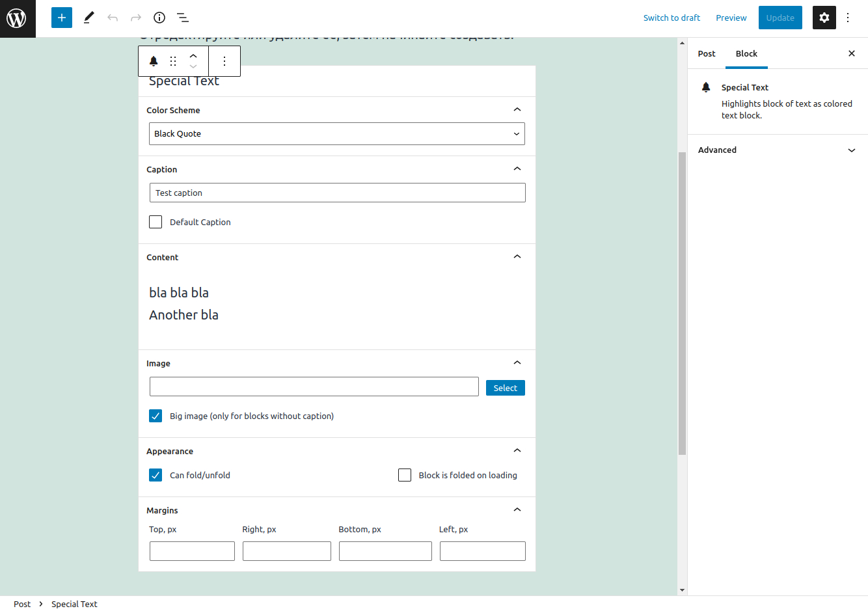The width and height of the screenshot is (868, 611).
Task: Toggle the Settings gear icon
Action: (x=824, y=18)
